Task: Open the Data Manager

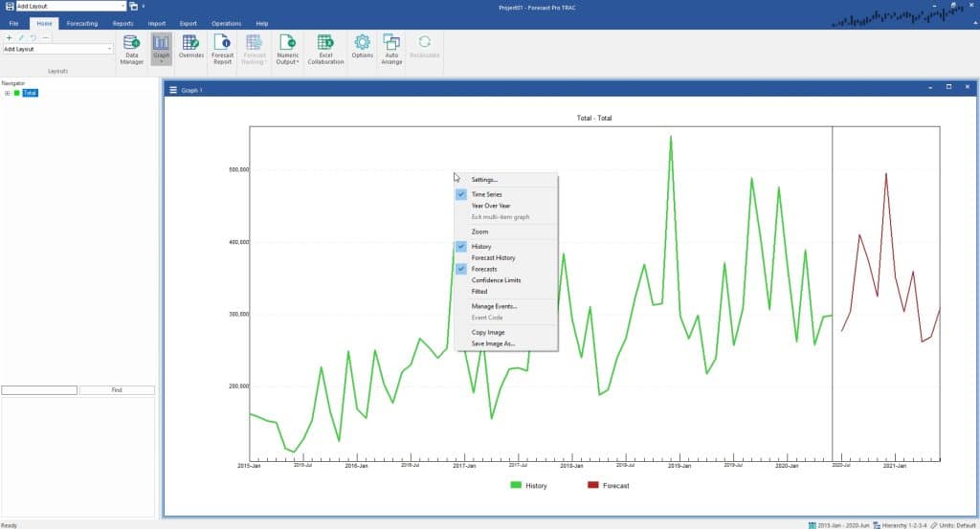Action: click(x=132, y=50)
